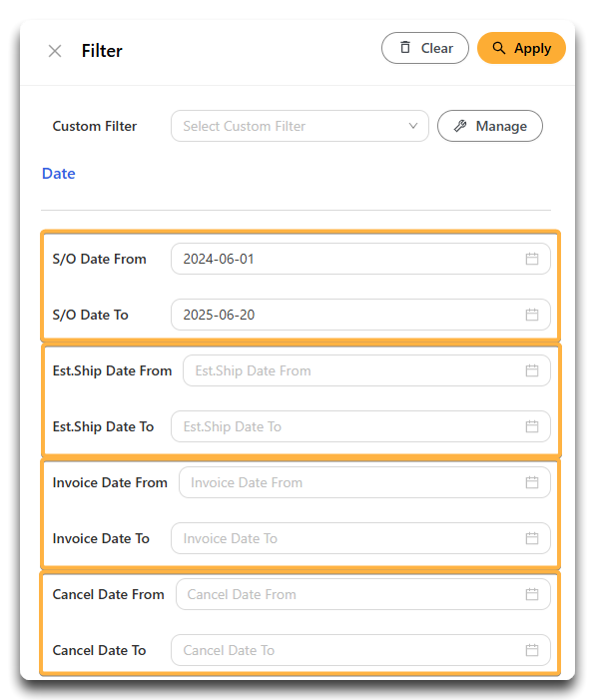This screenshot has width=595, height=700.
Task: Focus the Est.Ship Date From input
Action: [x=366, y=370]
